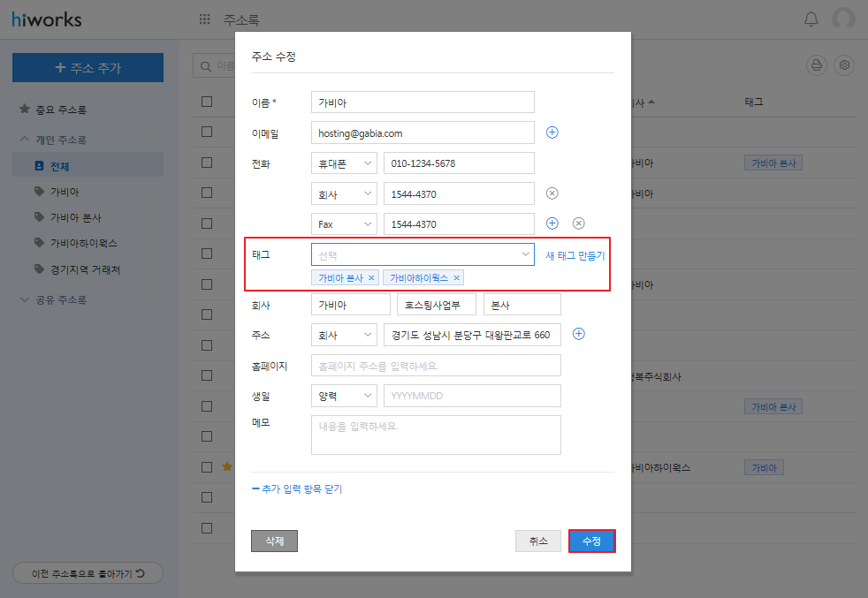Remove the 가비아 본사 tag chip
The image size is (868, 598).
(371, 278)
